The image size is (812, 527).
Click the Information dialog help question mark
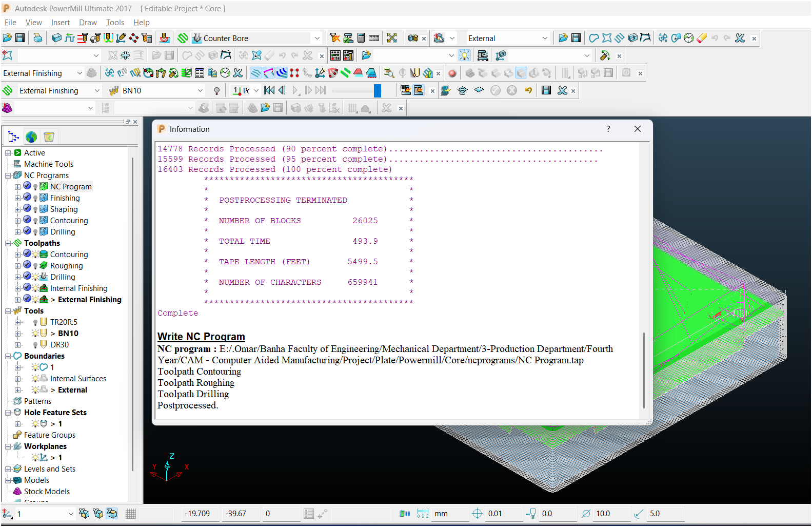point(608,129)
